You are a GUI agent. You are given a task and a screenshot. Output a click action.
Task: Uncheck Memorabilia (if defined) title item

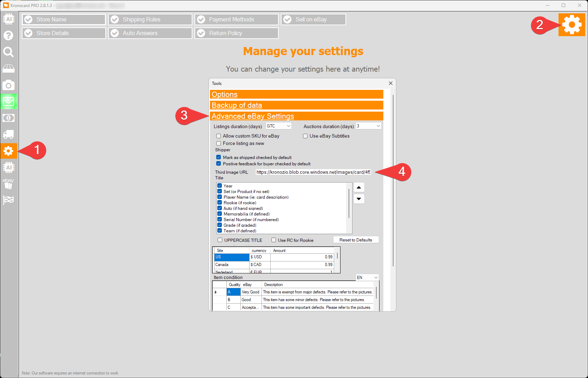coord(219,214)
